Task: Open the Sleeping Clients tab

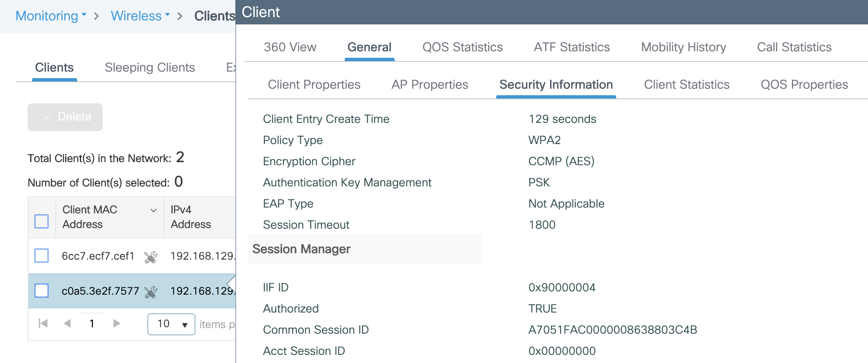Action: [150, 68]
